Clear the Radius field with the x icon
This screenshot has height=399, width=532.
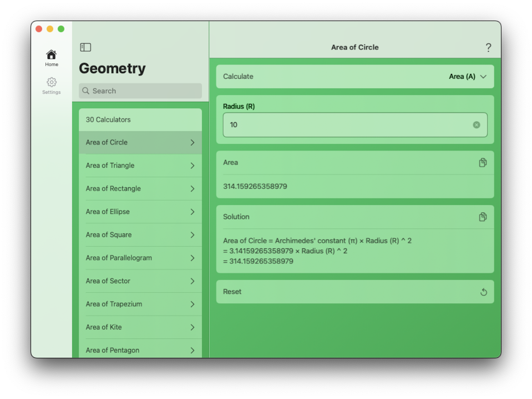coord(476,125)
